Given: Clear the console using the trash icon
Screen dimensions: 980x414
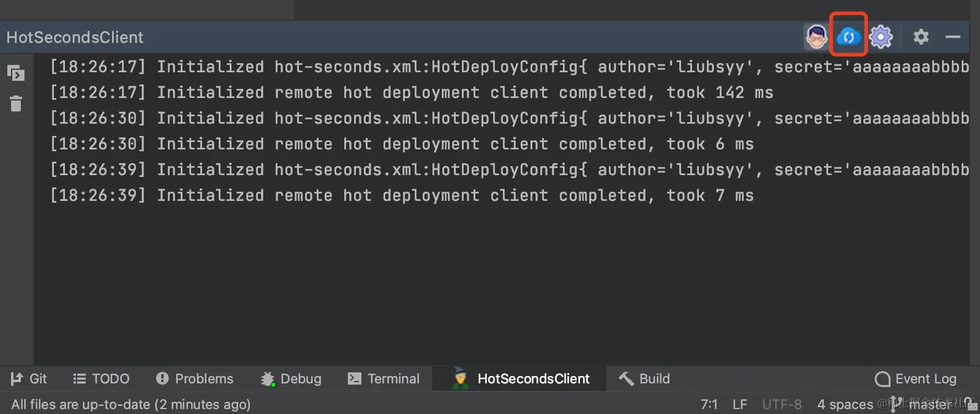Looking at the screenshot, I should tap(15, 103).
